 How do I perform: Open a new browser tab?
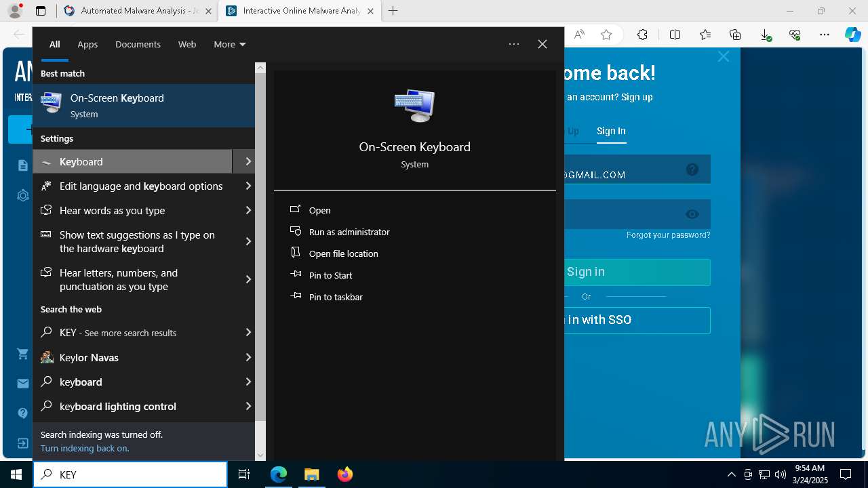[393, 11]
